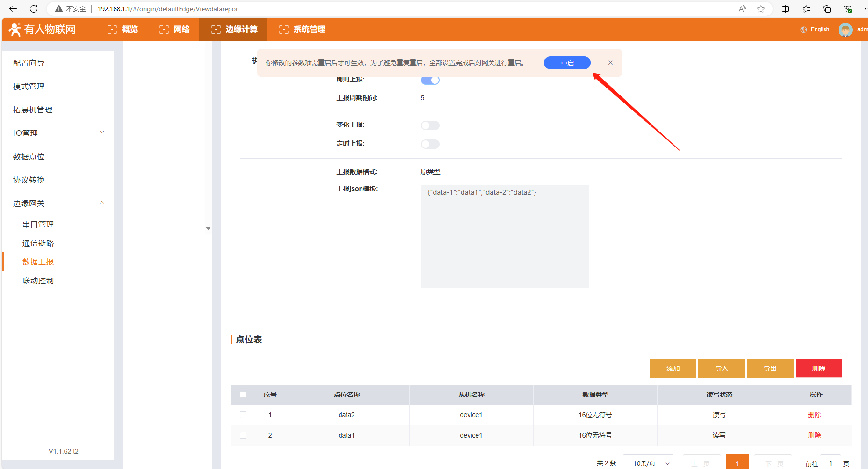Click the read aloud icon in address bar
The height and width of the screenshot is (469, 868).
[742, 9]
